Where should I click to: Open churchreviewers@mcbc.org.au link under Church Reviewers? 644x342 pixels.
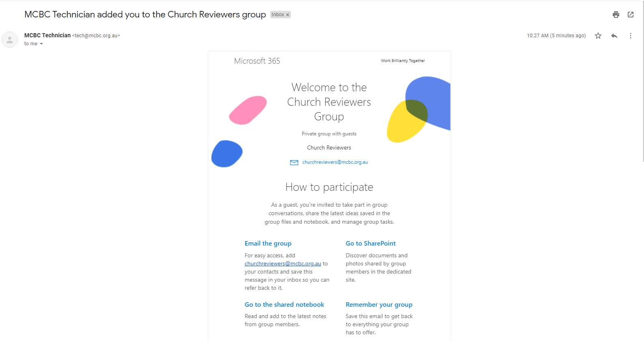click(335, 162)
